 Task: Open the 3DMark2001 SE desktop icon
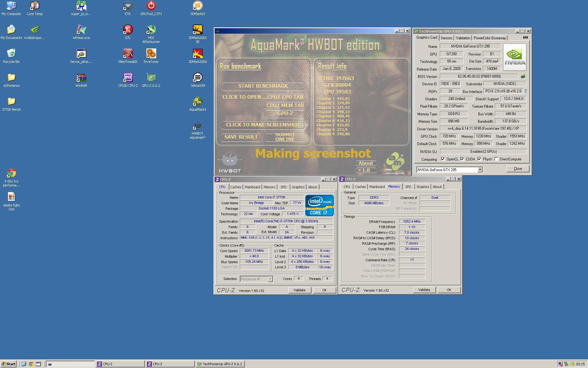tap(198, 34)
